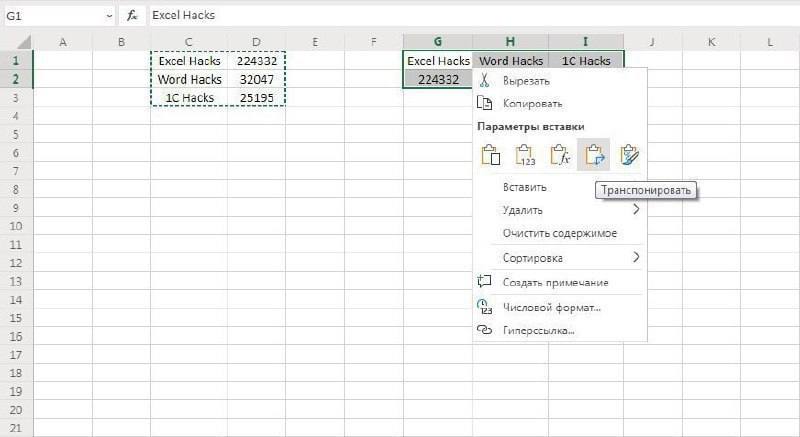800x437 pixels.
Task: Select column K header
Action: 711,42
